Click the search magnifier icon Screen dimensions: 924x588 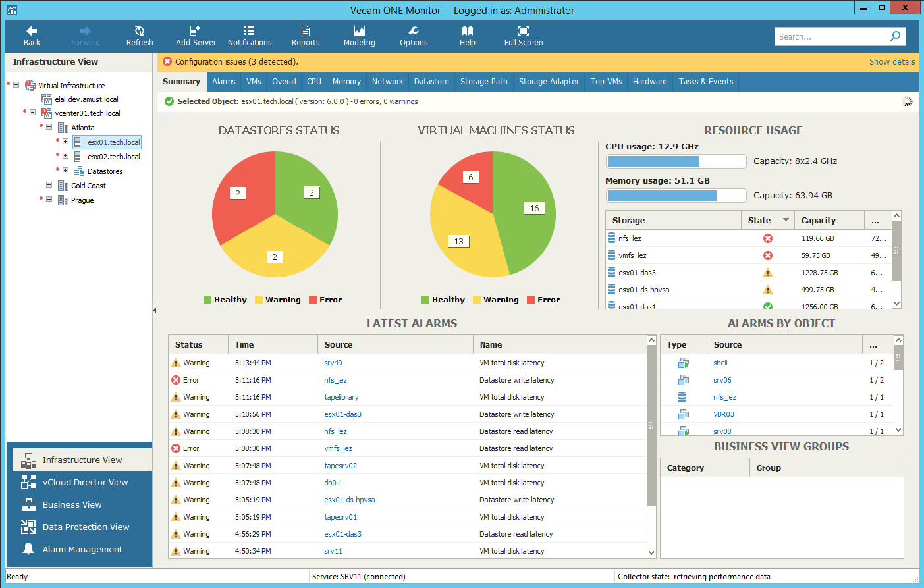[895, 36]
